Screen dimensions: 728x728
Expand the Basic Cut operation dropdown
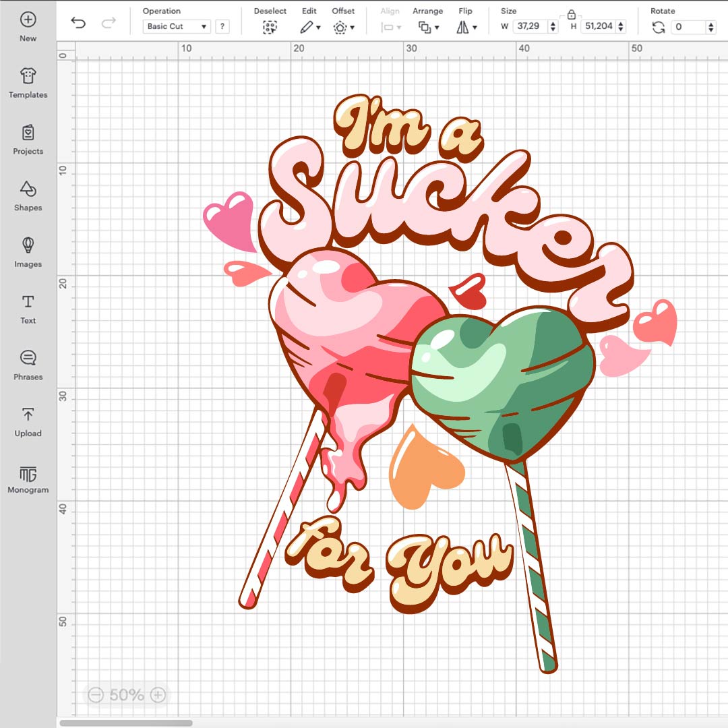coord(177,27)
